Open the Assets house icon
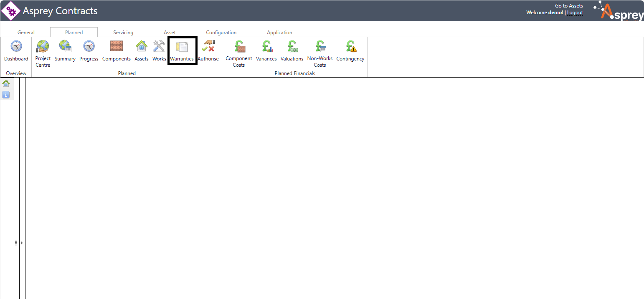Screen dimensions: 644x299 click(x=142, y=47)
